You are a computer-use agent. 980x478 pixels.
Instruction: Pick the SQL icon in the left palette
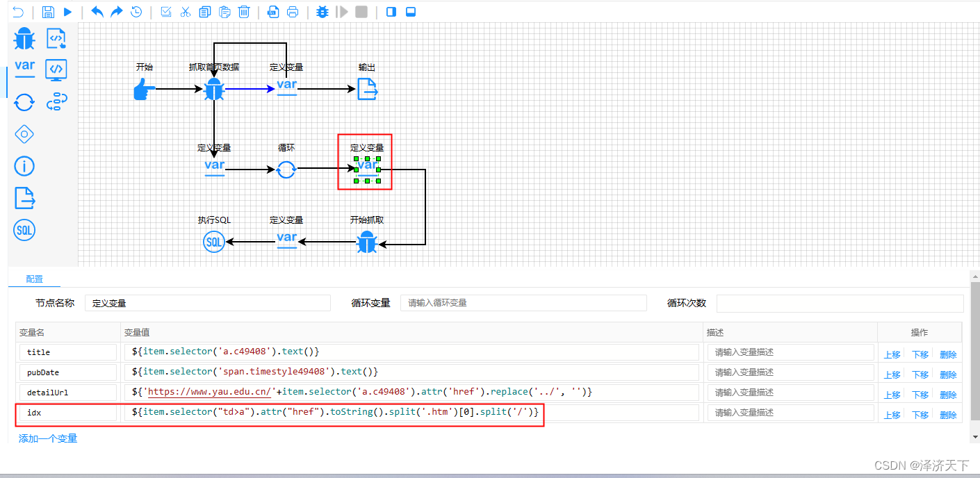pyautogui.click(x=24, y=230)
